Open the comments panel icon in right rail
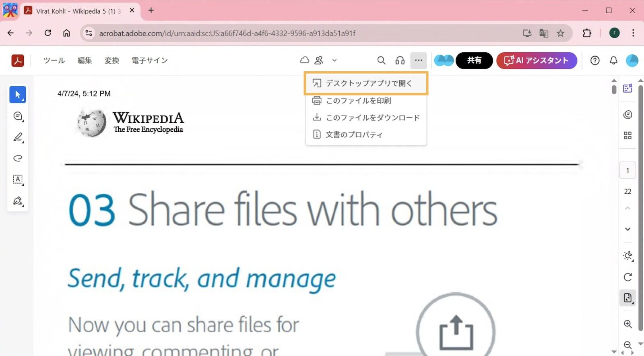644x356 pixels. point(627,115)
